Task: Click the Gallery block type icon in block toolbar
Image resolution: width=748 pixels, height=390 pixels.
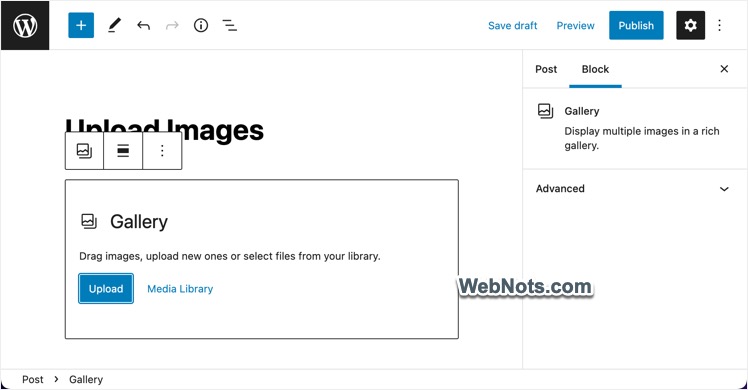Action: click(84, 151)
